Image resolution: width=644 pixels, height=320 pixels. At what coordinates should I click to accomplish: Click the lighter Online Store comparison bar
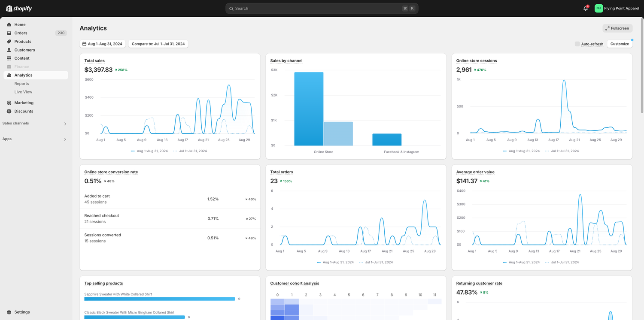point(338,134)
